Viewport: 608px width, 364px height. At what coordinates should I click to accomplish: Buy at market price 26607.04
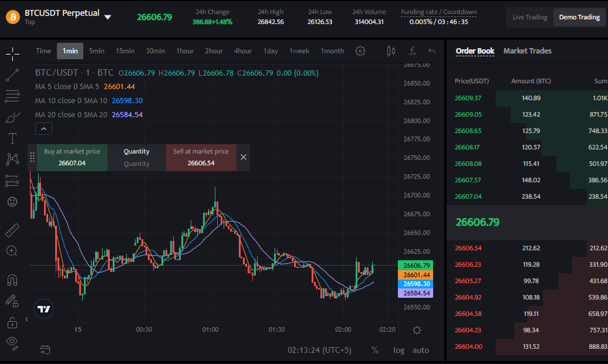tap(72, 157)
